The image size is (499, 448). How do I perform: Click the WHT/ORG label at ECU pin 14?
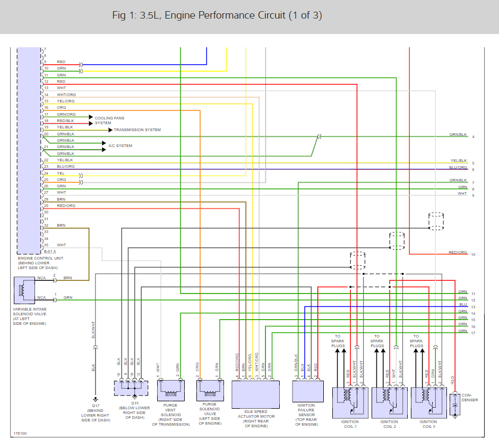click(x=66, y=94)
